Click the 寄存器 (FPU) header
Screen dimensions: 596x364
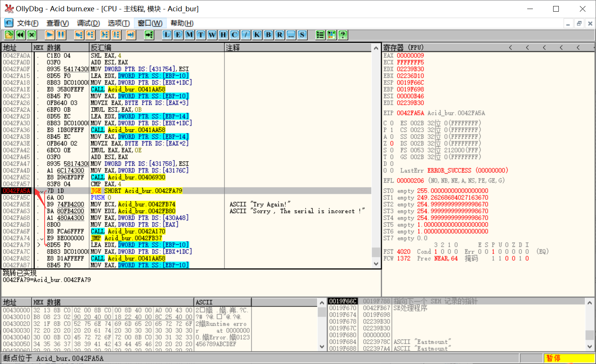click(403, 48)
